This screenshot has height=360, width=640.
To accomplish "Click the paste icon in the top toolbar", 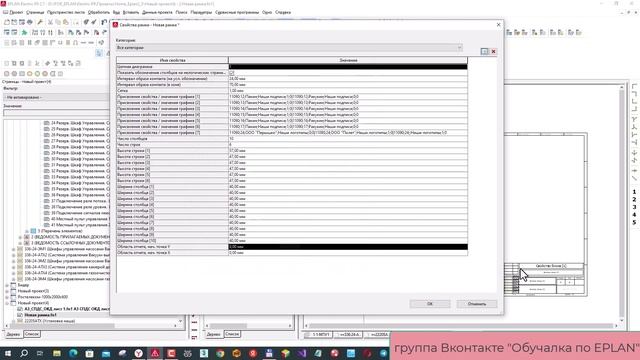I will point(66,22).
